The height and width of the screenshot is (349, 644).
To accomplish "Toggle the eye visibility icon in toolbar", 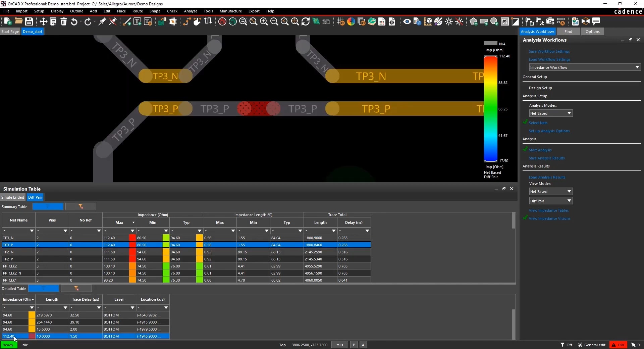I will pyautogui.click(x=407, y=22).
